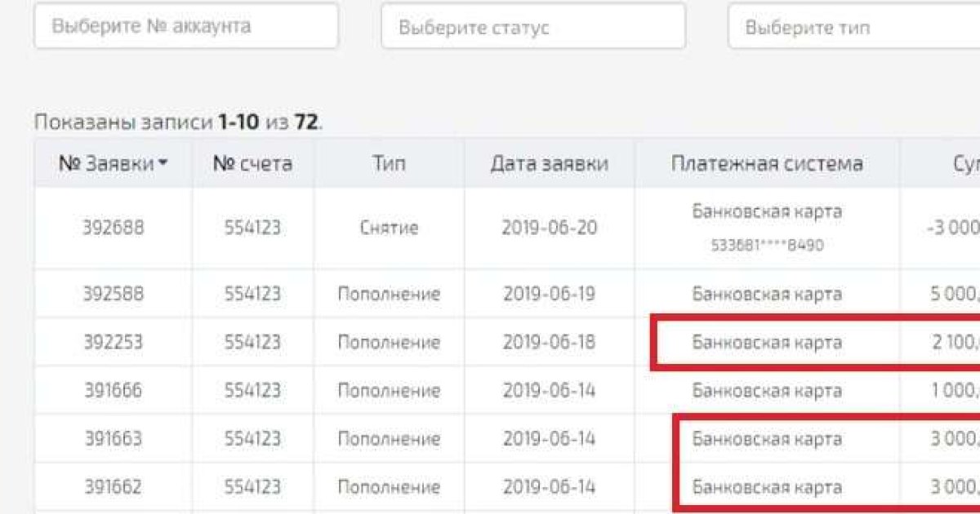Click the date cell 2019-06-18
Screen dimensions: 980x514
[x=549, y=342]
